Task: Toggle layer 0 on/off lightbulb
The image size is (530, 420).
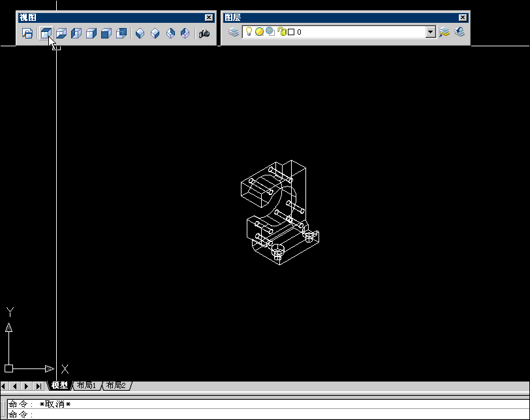Action: click(249, 31)
